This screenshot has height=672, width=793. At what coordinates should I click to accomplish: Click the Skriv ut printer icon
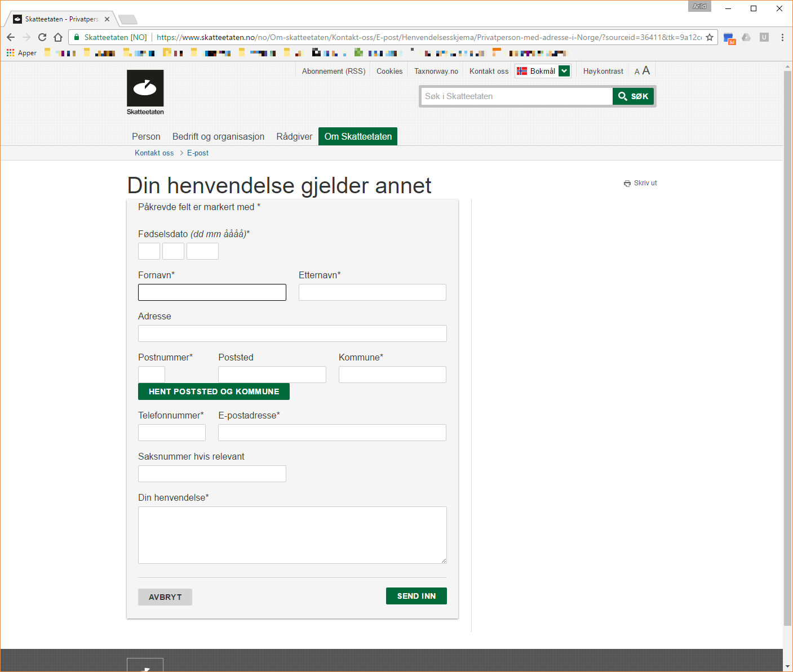(627, 183)
